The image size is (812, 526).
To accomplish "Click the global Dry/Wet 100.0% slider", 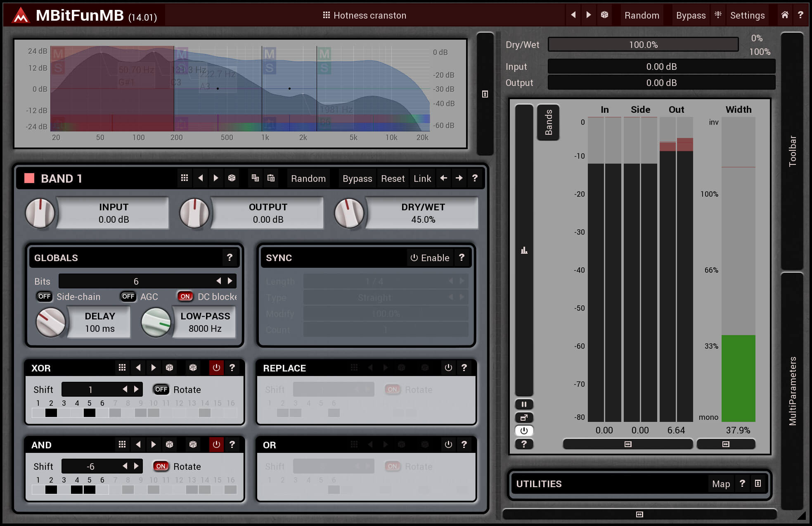I will click(x=643, y=44).
